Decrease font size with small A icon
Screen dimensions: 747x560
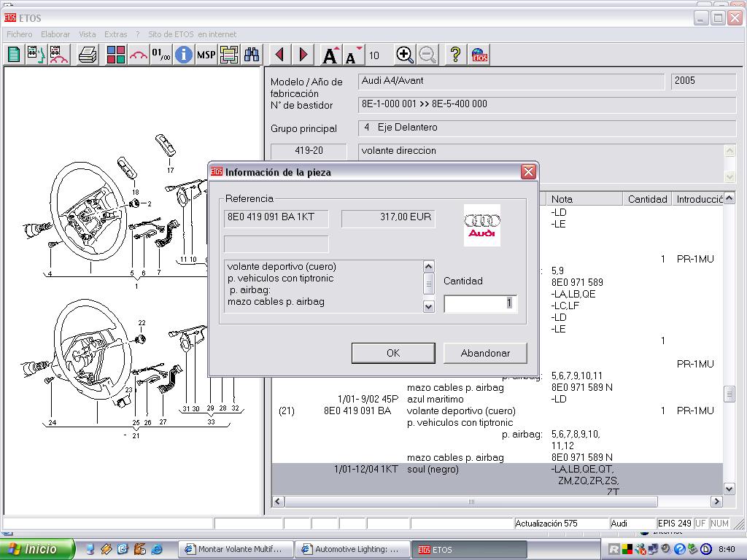pyautogui.click(x=353, y=55)
